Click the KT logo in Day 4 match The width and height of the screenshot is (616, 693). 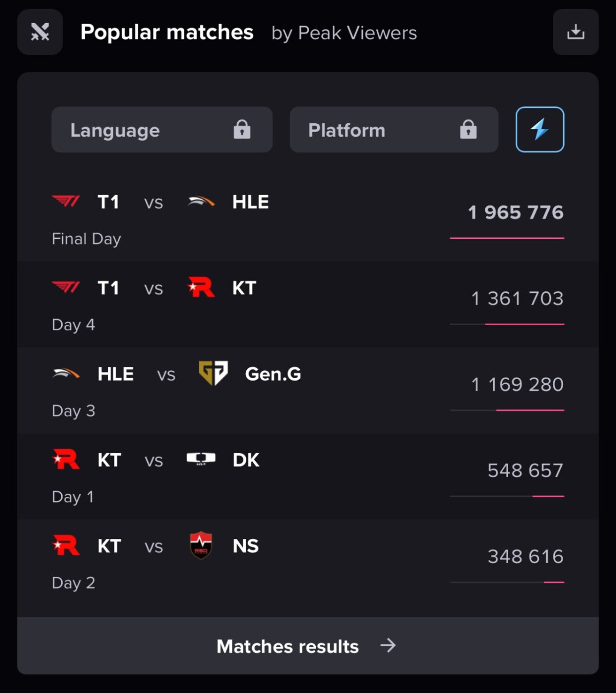(x=201, y=288)
